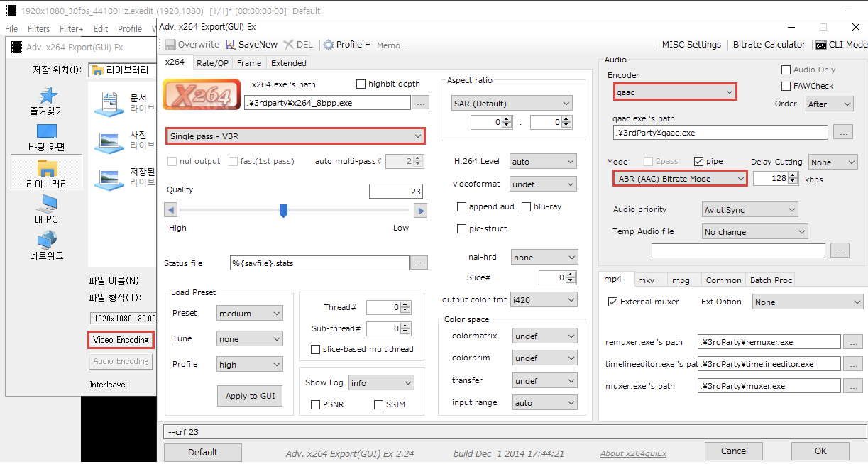Screen dimensions: 868x464
Task: Open the Single pass - VBR dropdown
Action: click(x=295, y=136)
